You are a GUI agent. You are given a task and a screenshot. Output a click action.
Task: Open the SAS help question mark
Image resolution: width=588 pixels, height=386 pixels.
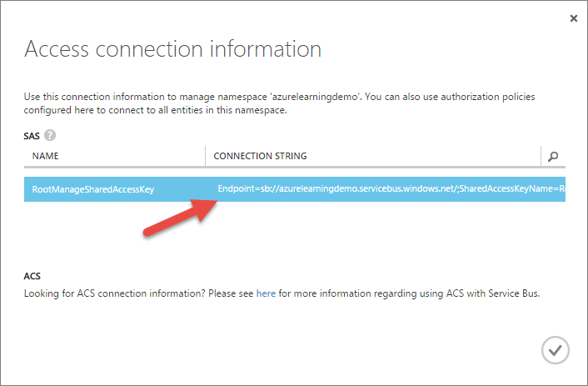pos(50,135)
